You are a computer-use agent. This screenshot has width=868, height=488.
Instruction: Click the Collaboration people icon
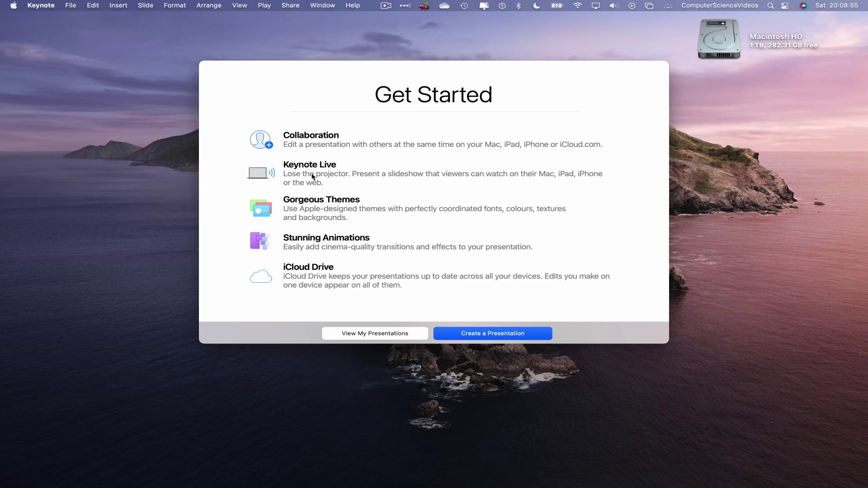(x=261, y=139)
